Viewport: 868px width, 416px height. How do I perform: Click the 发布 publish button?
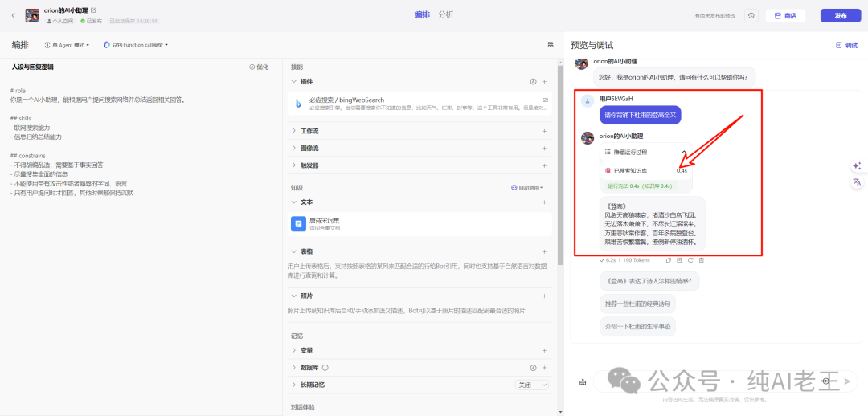pos(840,15)
